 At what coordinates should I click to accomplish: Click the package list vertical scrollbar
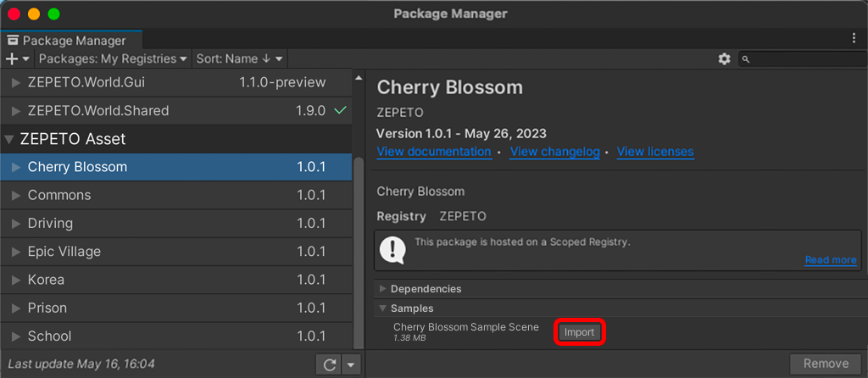pyautogui.click(x=359, y=252)
